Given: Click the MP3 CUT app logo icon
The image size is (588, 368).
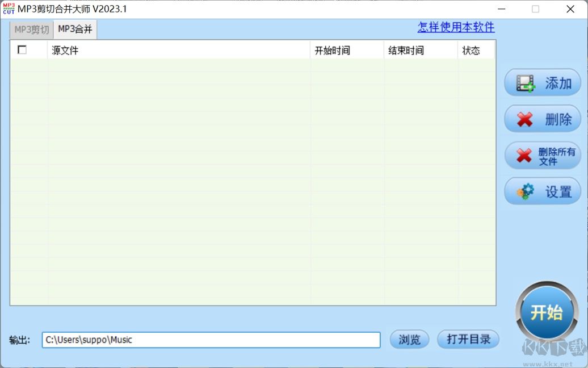Looking at the screenshot, I should (8, 9).
